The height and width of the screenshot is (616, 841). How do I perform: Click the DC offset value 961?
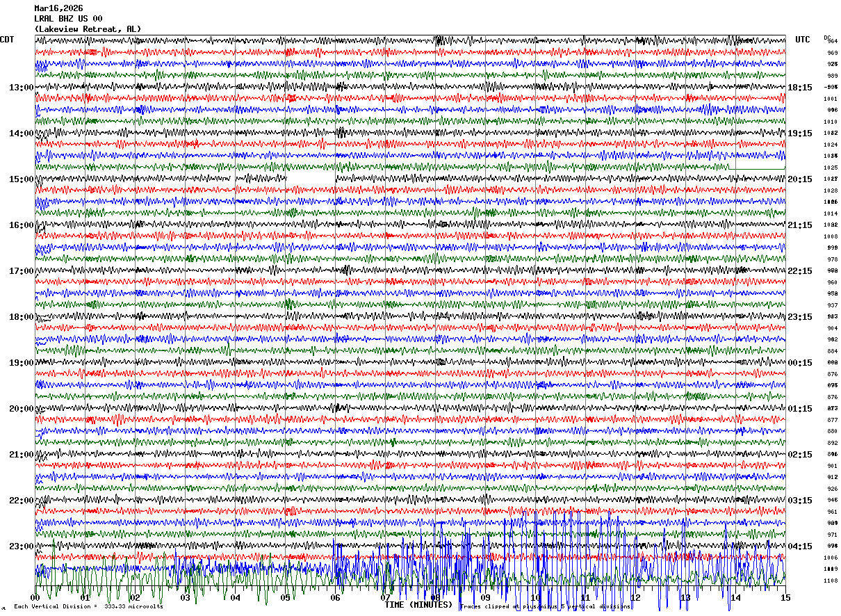point(832,512)
